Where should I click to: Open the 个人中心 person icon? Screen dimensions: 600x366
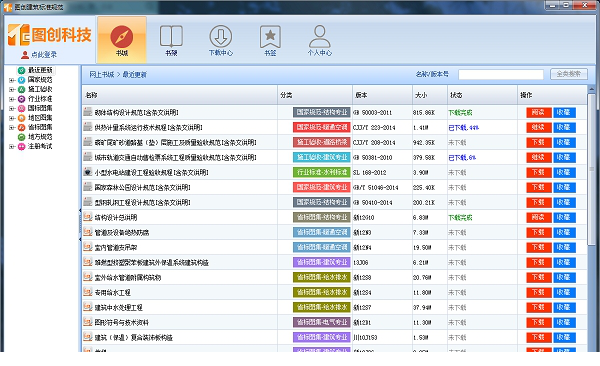[x=320, y=40]
